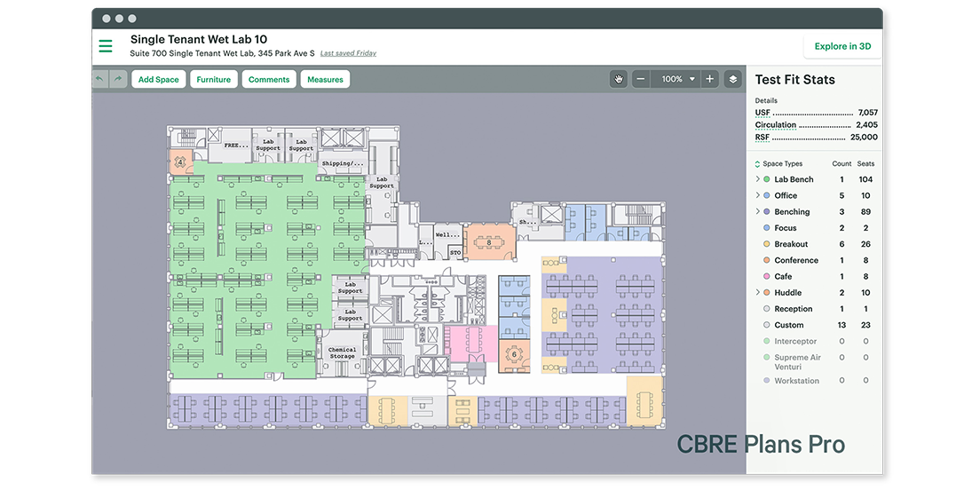Screen dimensions: 980x490
Task: Zoom in with the plus button
Action: (709, 79)
